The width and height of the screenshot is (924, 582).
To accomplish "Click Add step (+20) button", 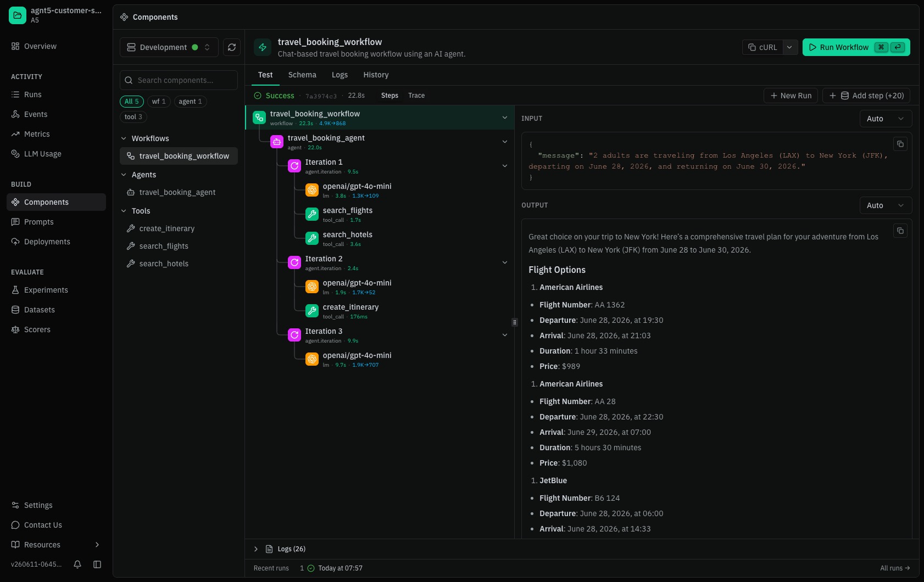I will (866, 96).
